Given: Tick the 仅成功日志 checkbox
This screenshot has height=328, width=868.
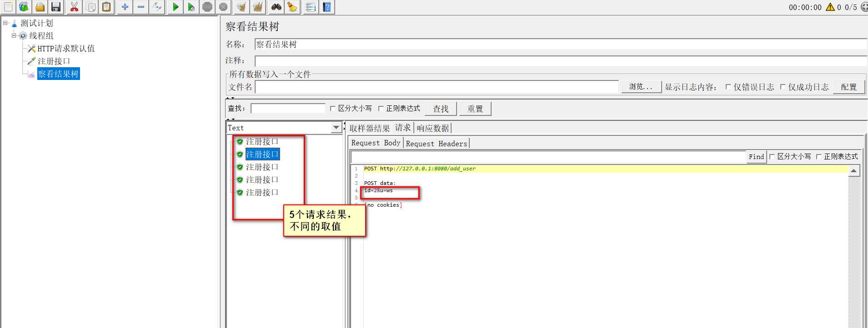Looking at the screenshot, I should click(783, 87).
